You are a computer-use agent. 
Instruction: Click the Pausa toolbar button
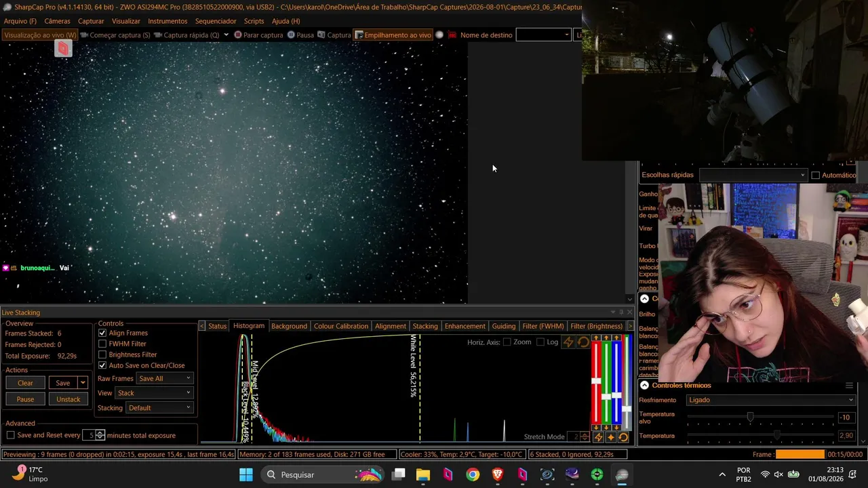click(x=300, y=35)
